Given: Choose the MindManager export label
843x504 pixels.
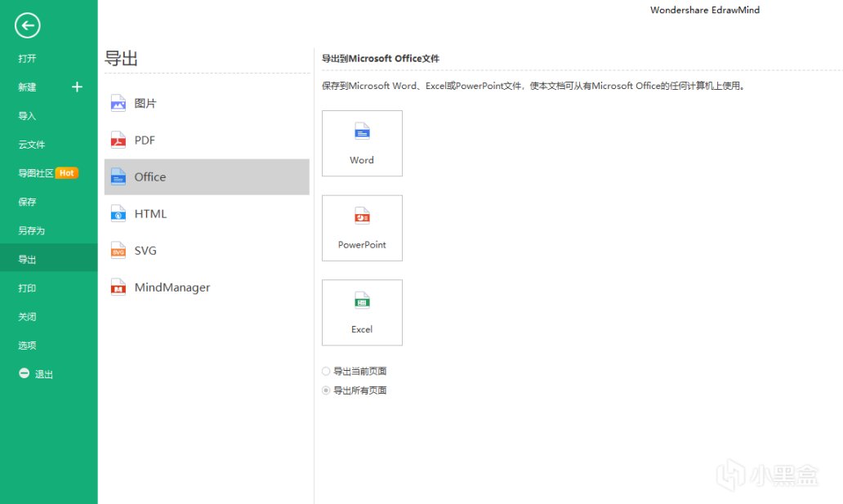Looking at the screenshot, I should pos(172,288).
